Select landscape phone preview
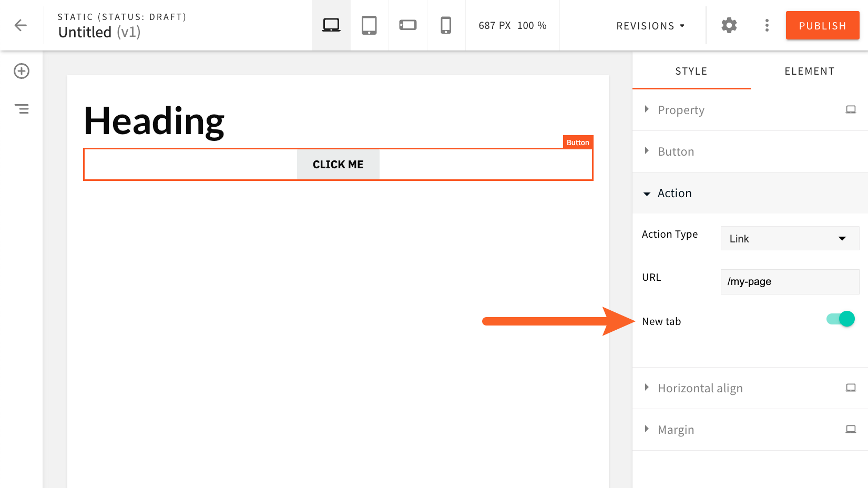 (x=407, y=25)
